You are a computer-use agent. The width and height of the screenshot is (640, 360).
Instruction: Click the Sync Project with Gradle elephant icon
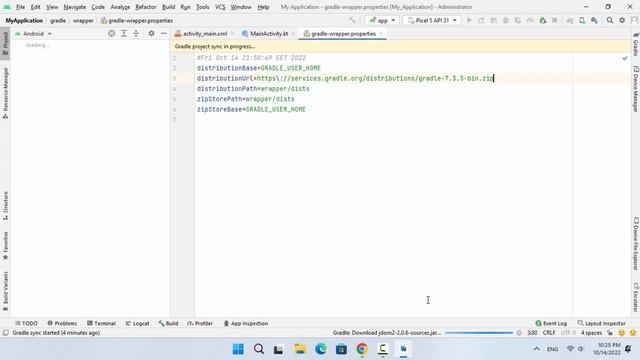coord(570,20)
